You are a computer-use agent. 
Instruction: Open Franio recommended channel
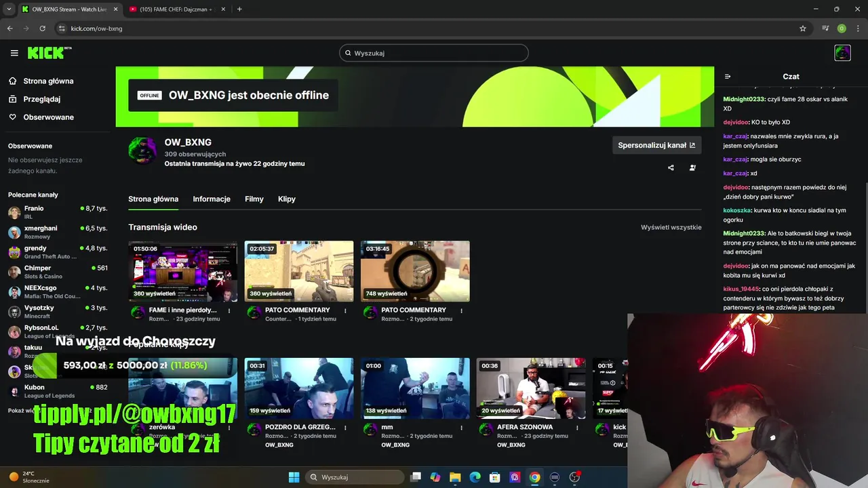tap(58, 212)
